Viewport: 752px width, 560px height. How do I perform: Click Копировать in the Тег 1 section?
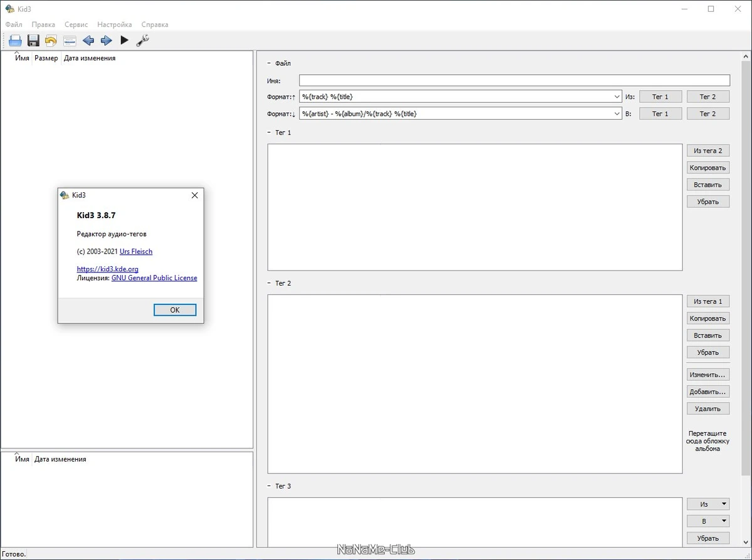708,168
